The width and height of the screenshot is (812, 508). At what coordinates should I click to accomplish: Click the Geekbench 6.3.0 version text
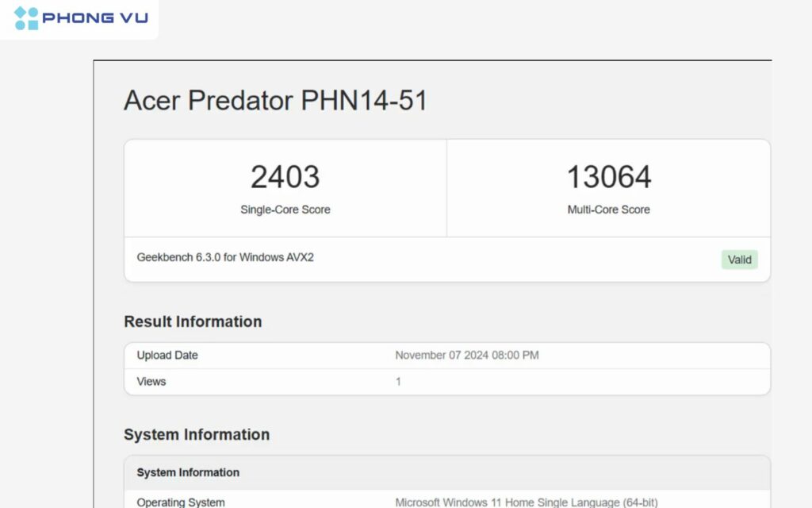178,257
